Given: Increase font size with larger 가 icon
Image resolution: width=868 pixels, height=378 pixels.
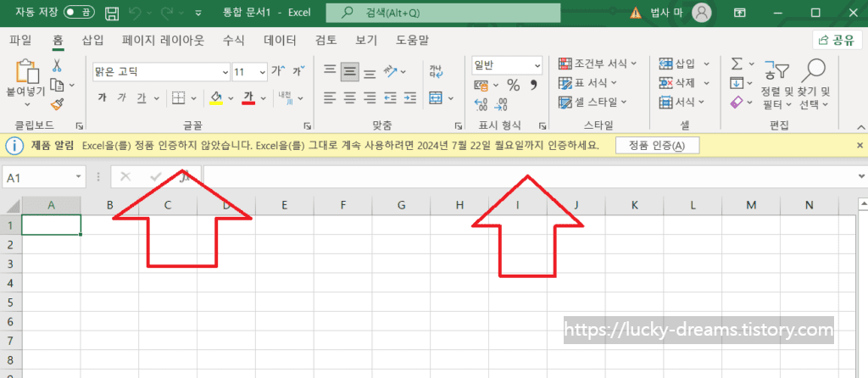Looking at the screenshot, I should pos(278,71).
